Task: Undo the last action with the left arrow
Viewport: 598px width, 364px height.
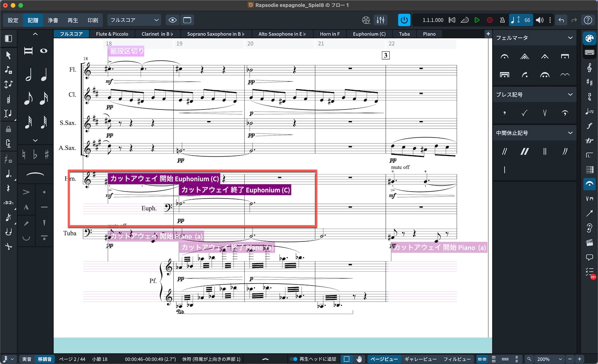Action: (562, 20)
